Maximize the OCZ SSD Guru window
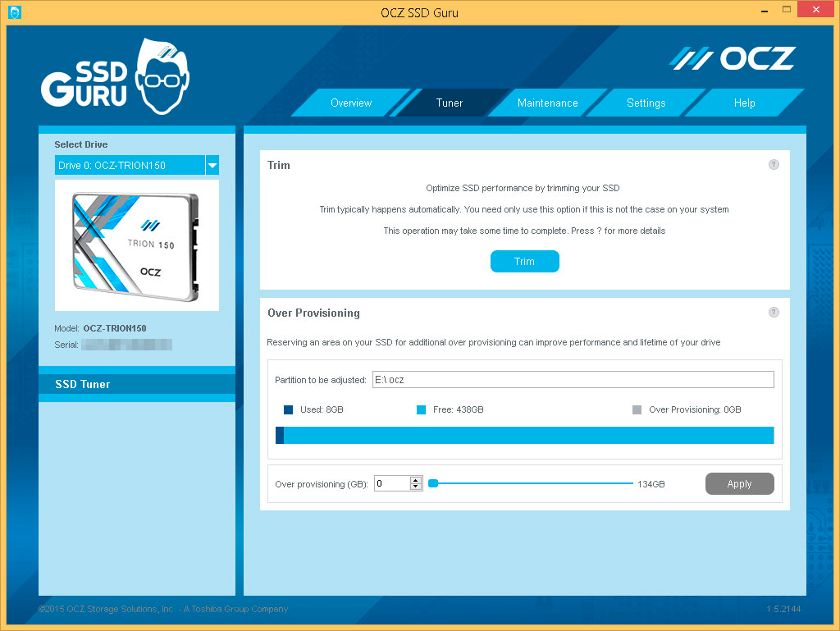The image size is (840, 631). tap(787, 10)
